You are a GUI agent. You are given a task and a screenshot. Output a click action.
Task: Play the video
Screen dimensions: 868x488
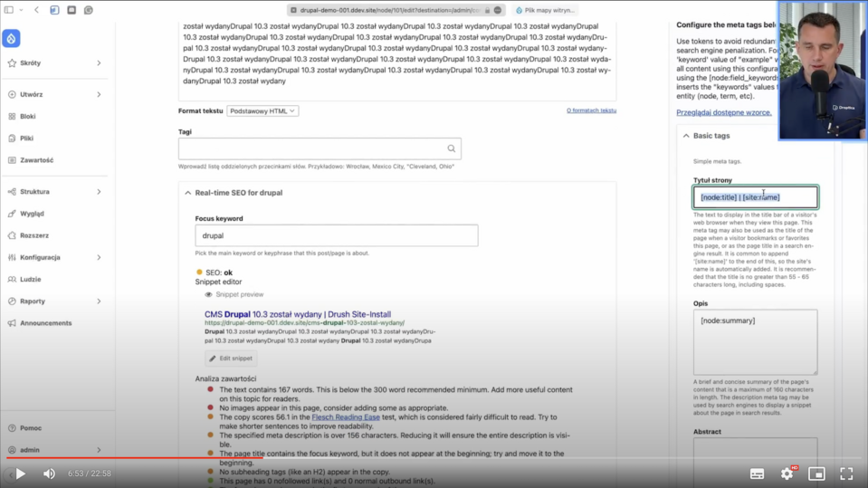click(21, 474)
